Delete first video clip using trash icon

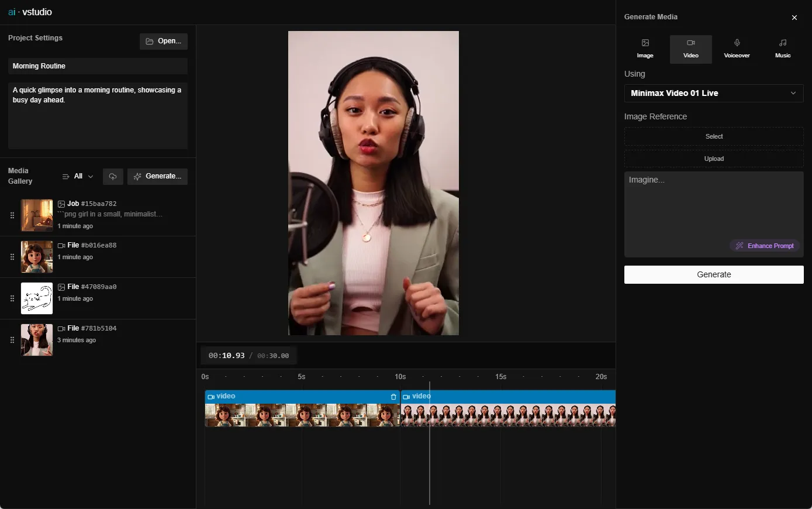[x=393, y=397]
